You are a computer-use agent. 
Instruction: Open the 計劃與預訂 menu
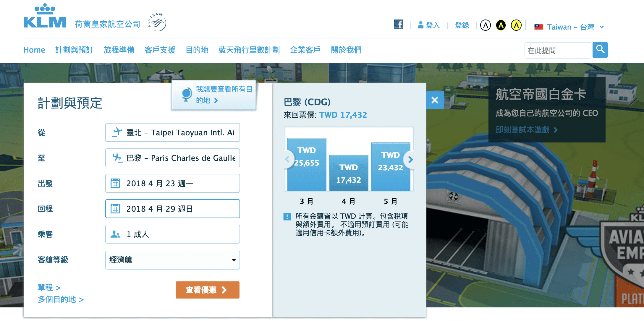click(74, 50)
